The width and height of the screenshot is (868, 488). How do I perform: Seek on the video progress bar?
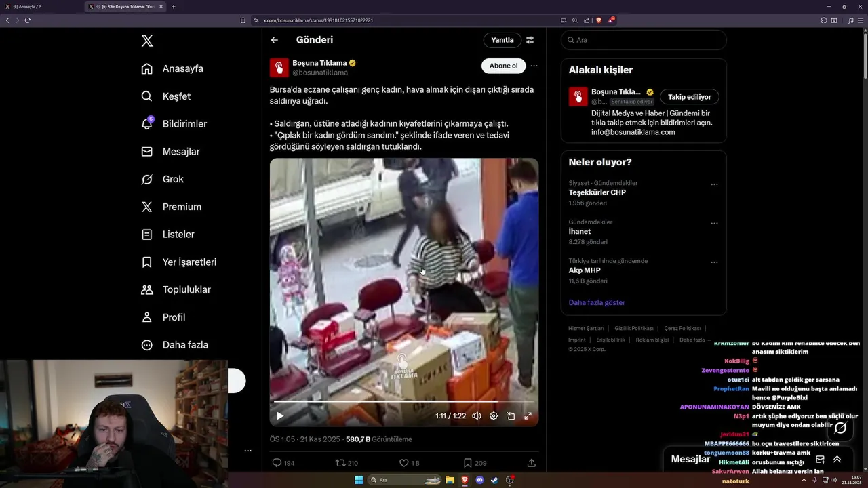click(x=403, y=402)
